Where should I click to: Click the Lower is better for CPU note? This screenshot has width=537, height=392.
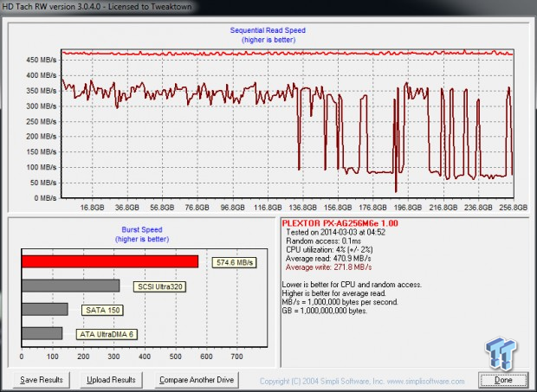tap(352, 285)
